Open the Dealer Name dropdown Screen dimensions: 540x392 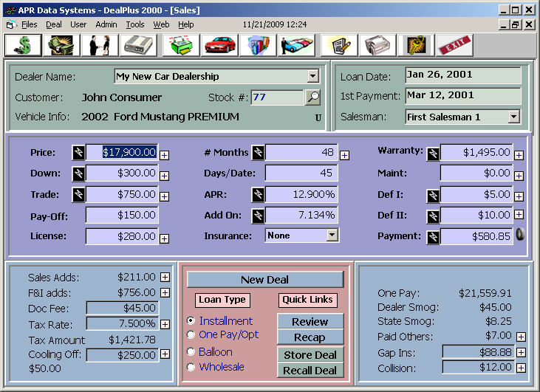pyautogui.click(x=312, y=76)
